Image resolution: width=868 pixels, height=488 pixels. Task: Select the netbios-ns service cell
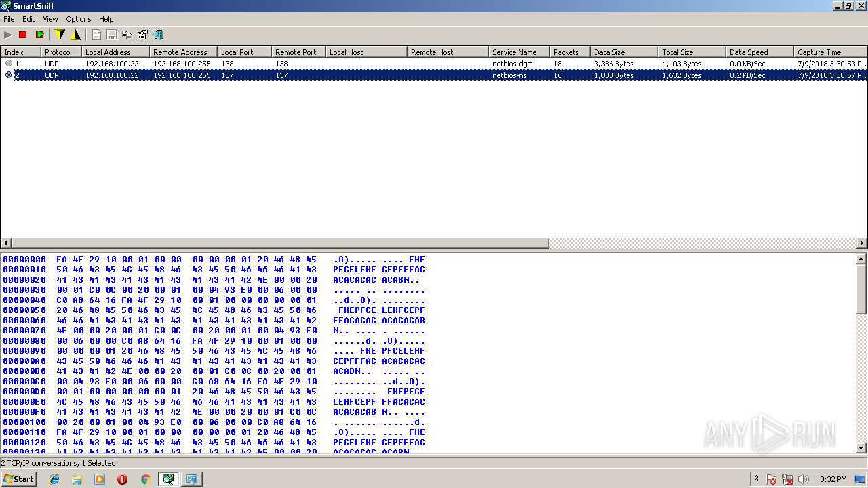tap(509, 75)
